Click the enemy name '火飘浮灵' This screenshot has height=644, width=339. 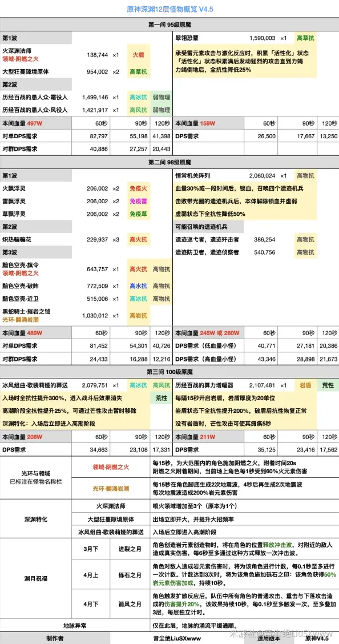coord(14,188)
